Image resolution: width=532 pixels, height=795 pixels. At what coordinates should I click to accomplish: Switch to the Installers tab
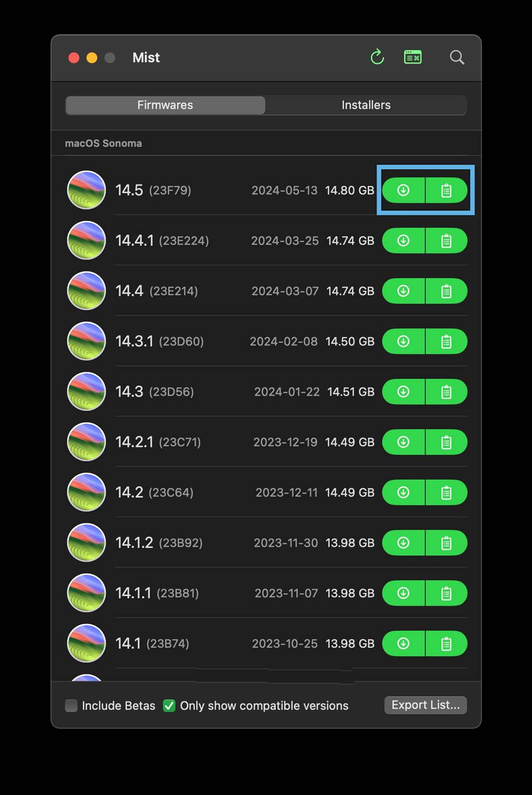pos(366,105)
